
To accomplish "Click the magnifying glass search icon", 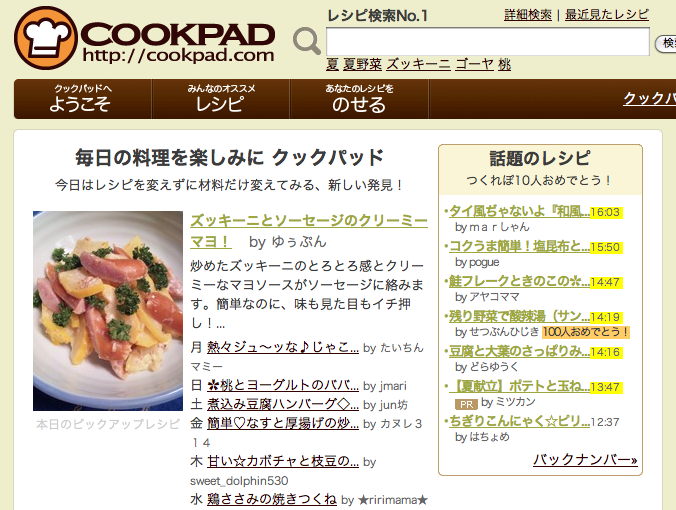I will pos(307,41).
